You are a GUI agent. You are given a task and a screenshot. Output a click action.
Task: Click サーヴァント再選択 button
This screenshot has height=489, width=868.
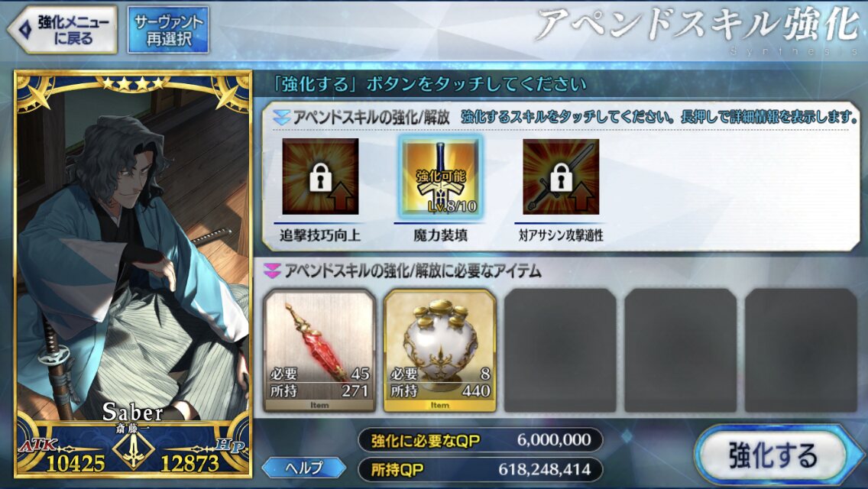click(168, 30)
